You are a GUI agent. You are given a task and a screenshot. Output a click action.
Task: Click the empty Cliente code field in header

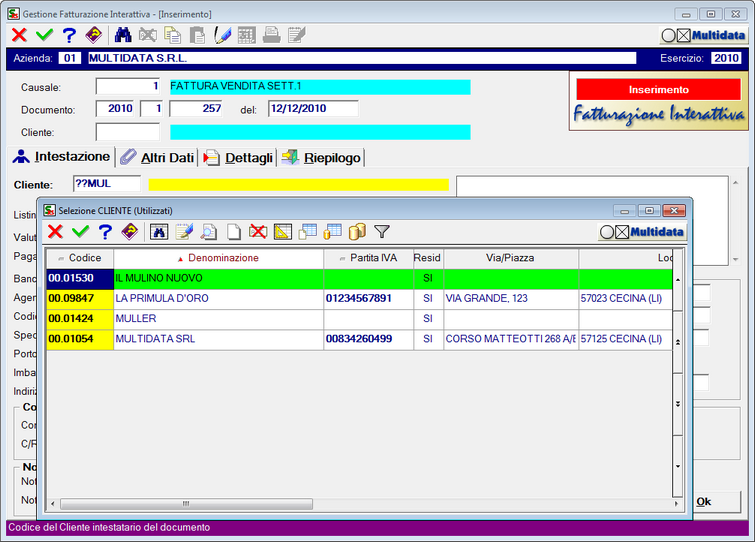pyautogui.click(x=128, y=132)
